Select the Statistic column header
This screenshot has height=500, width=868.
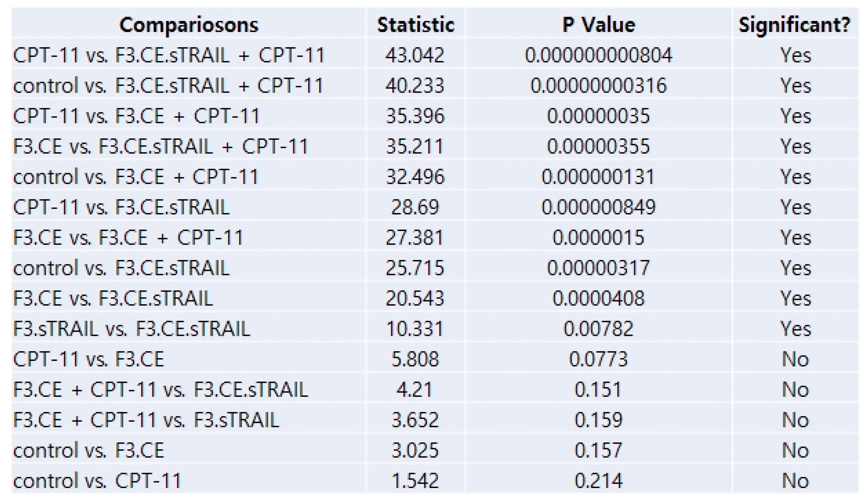[x=415, y=25]
